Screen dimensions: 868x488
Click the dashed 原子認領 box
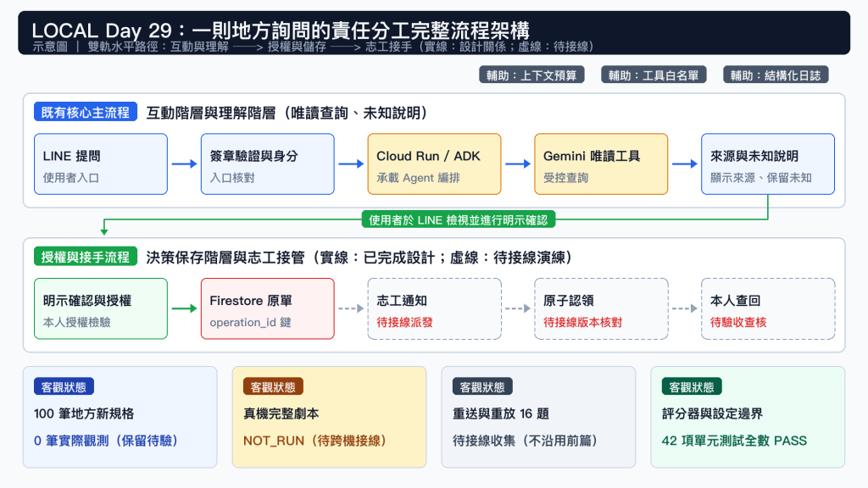click(x=601, y=308)
